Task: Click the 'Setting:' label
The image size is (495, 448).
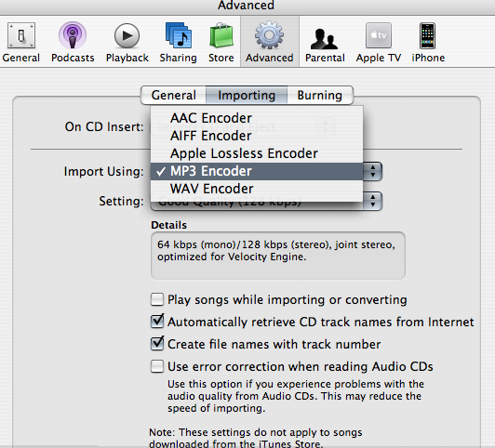Action: [122, 201]
